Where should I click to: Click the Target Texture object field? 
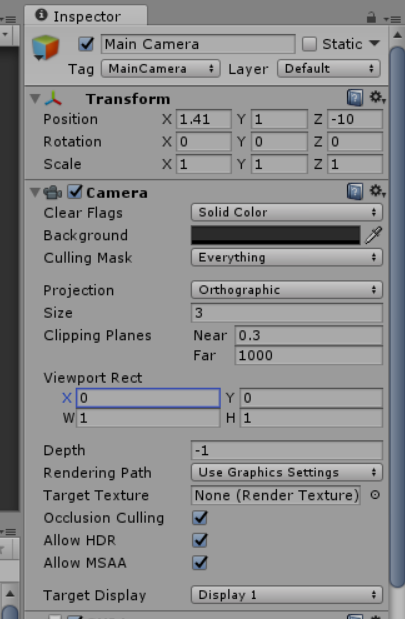pyautogui.click(x=276, y=495)
